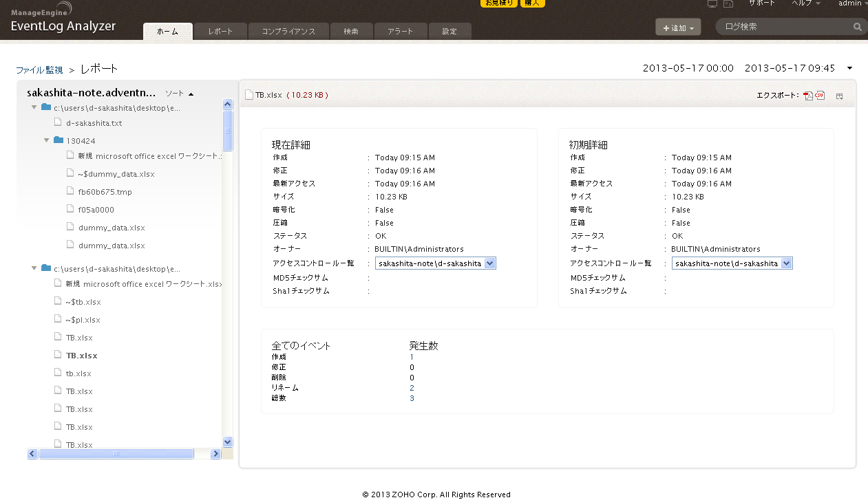Open the 追加 (Add) dropdown button
Screen dimensions: 868x500
[x=678, y=28]
